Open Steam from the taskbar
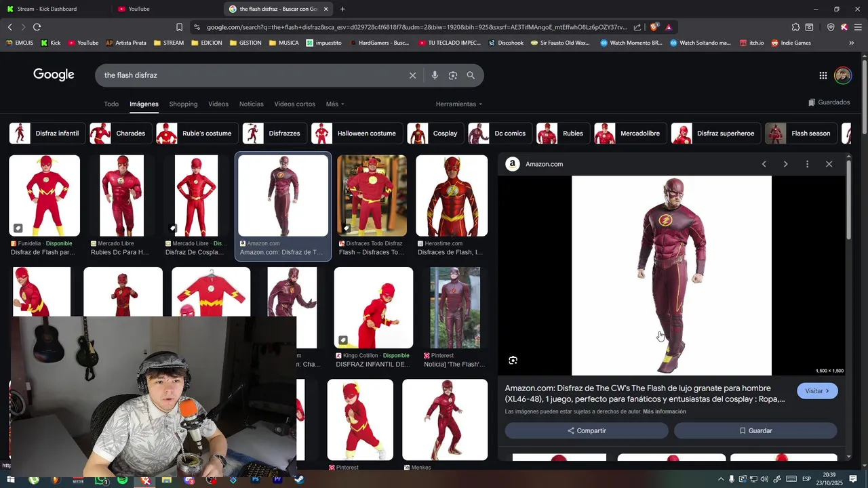This screenshot has height=488, width=868. 299,480
